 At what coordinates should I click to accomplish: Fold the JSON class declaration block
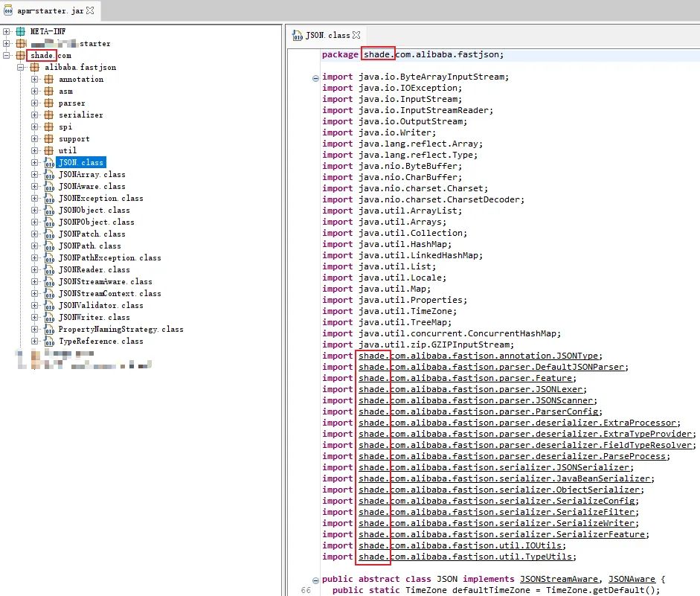tap(315, 580)
